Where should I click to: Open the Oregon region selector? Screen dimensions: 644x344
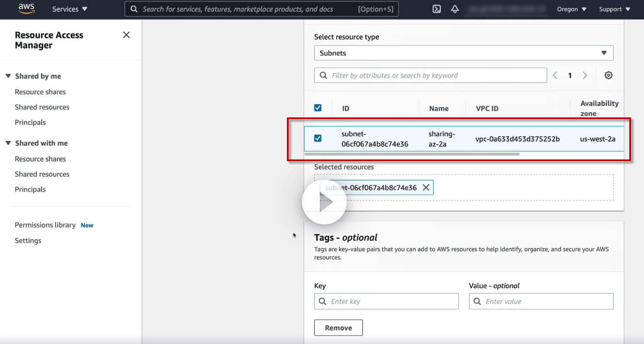(571, 9)
